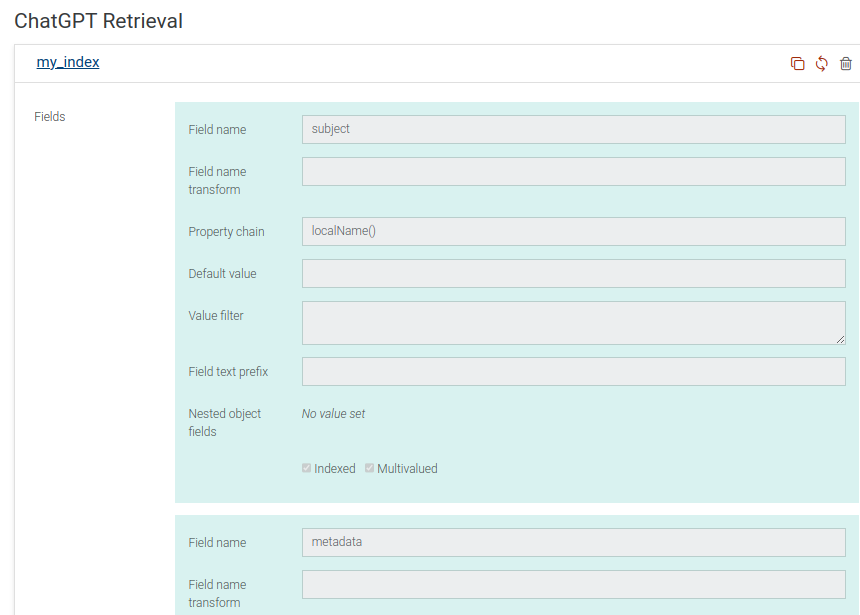Image resolution: width=860 pixels, height=615 pixels.
Task: Open the my_index link
Action: (68, 62)
